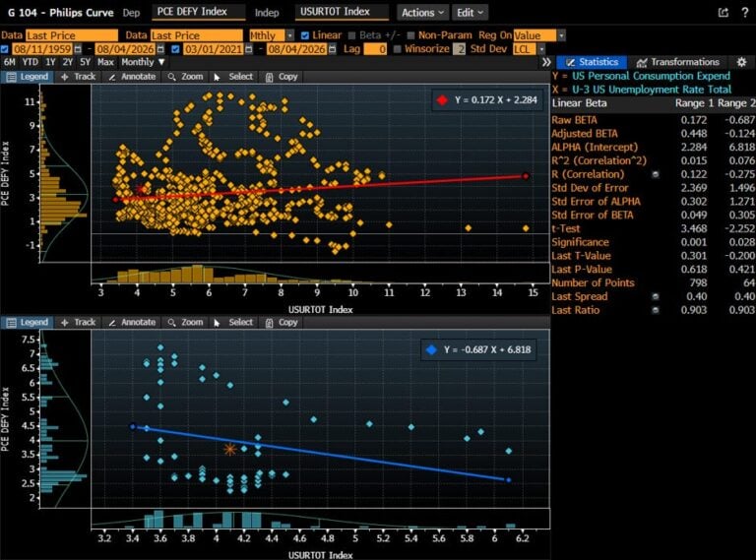Switch to the Transformations tab
The width and height of the screenshot is (756, 560).
(x=678, y=62)
